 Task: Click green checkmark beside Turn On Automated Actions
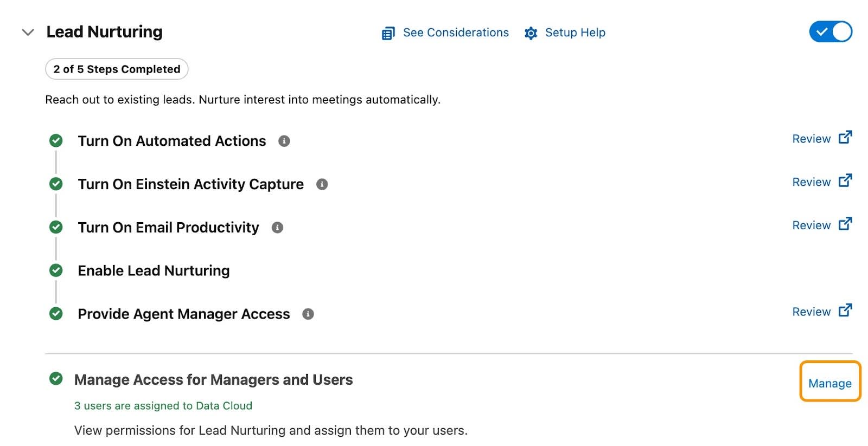tap(56, 141)
